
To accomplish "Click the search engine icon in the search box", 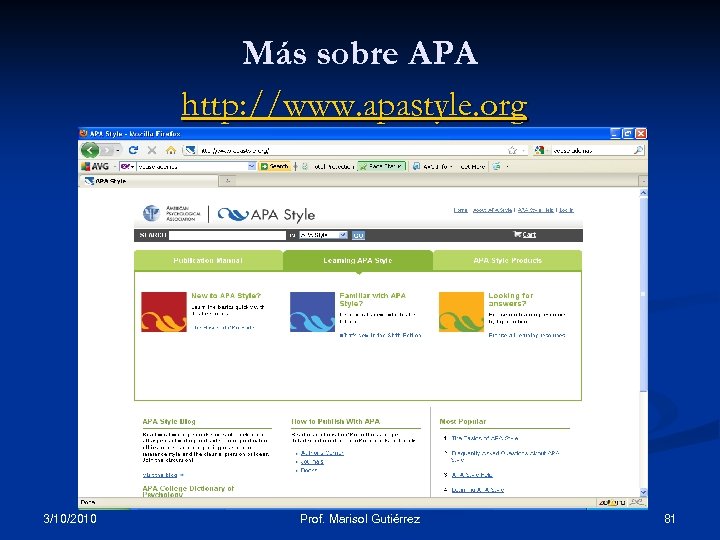I will pyautogui.click(x=540, y=150).
